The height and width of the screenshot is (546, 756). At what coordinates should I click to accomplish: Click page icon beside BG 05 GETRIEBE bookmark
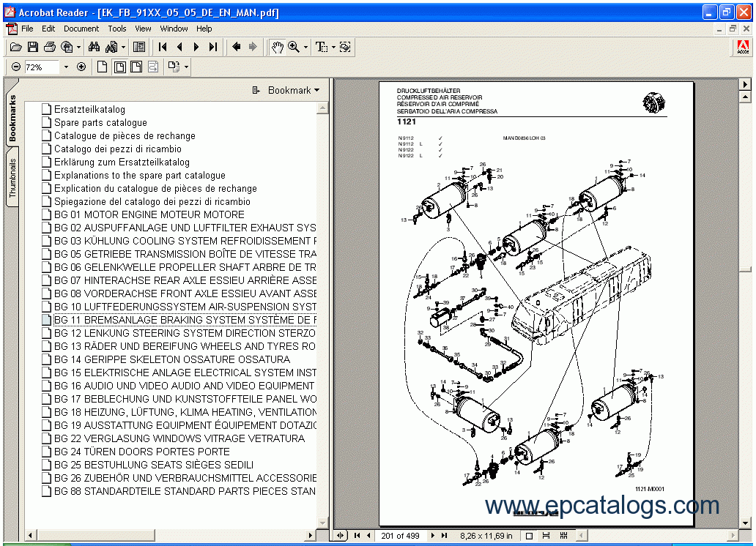coord(46,254)
